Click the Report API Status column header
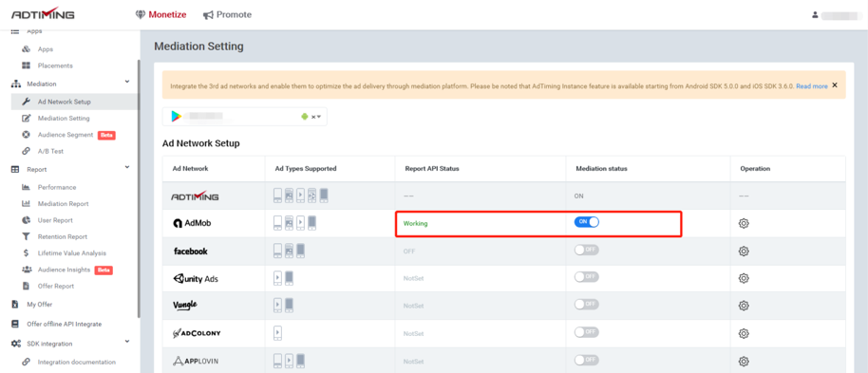Screen dimensions: 868x373 pos(432,169)
